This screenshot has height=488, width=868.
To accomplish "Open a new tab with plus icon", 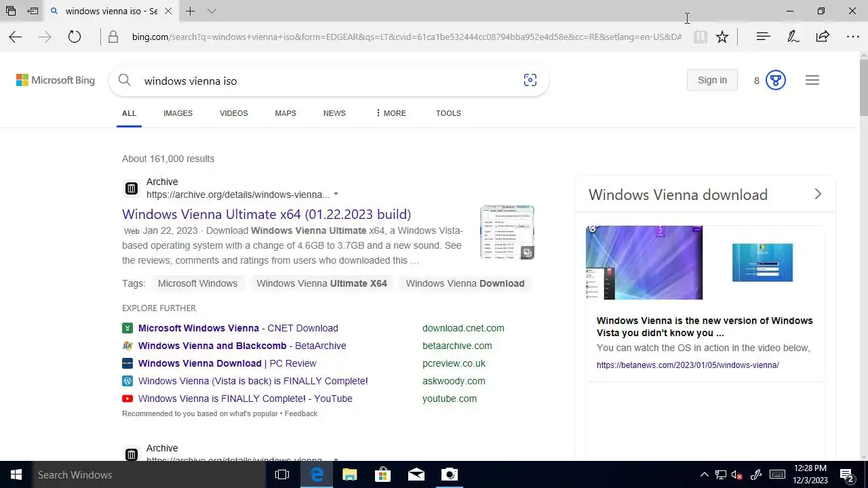I will 191,11.
